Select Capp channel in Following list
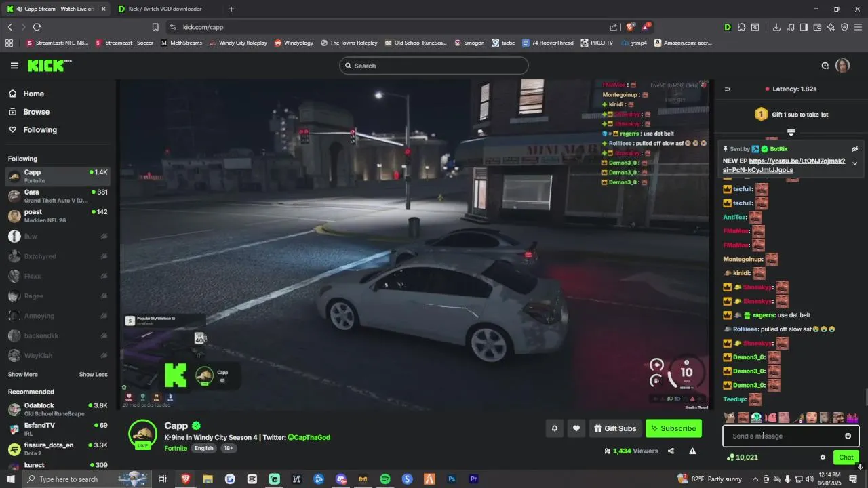Viewport: 868px width, 488px height. (58, 176)
